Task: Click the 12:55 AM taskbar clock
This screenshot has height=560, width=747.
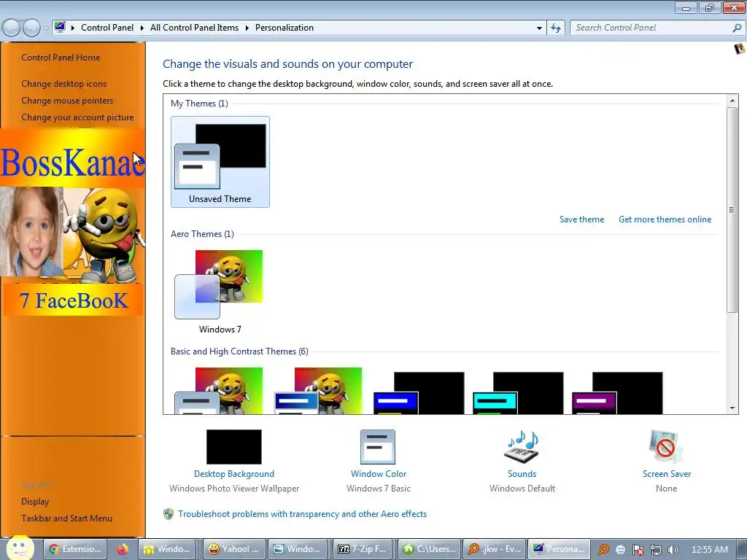Action: tap(709, 550)
